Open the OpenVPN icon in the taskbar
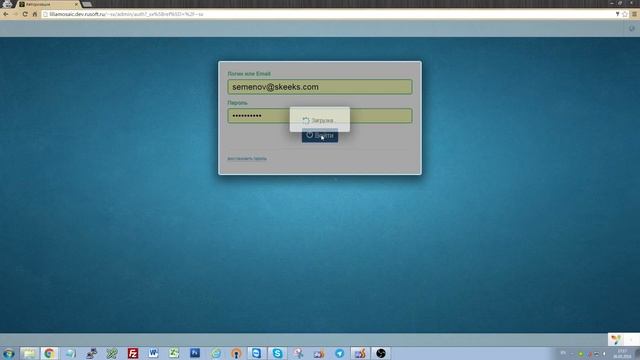640x360 pixels. 236,353
